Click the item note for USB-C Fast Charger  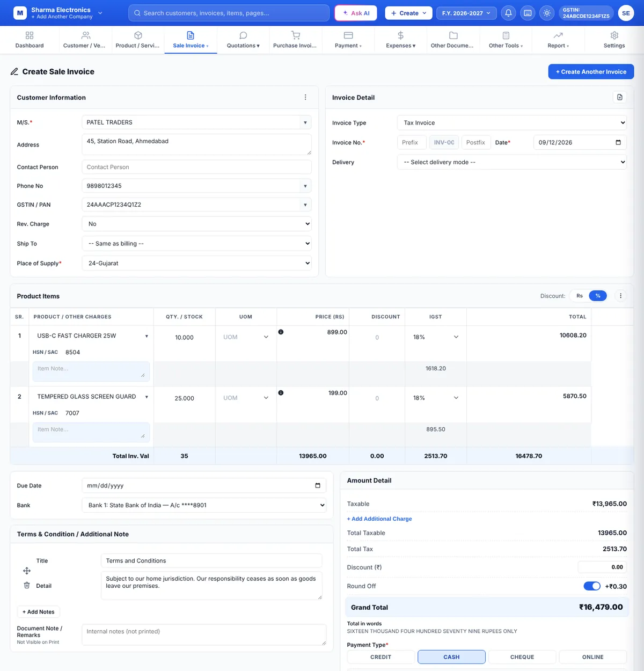click(x=91, y=371)
